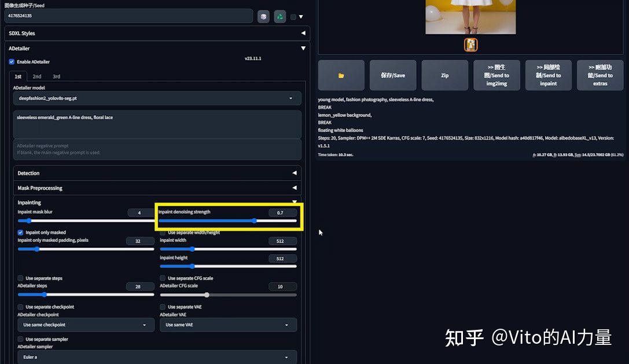Click the masked padding value box 32
The image size is (629, 364).
tap(140, 241)
